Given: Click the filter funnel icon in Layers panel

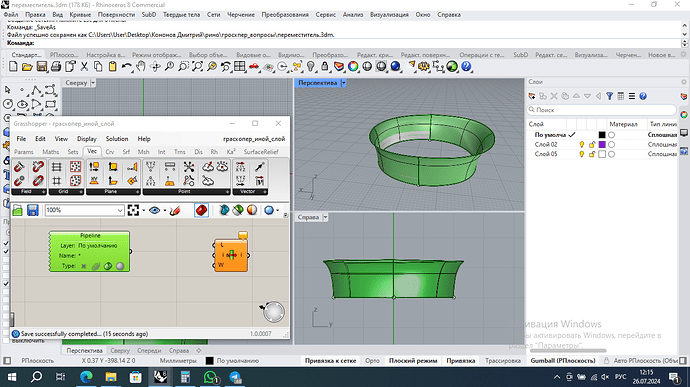Looking at the screenshot, I should click(x=609, y=96).
